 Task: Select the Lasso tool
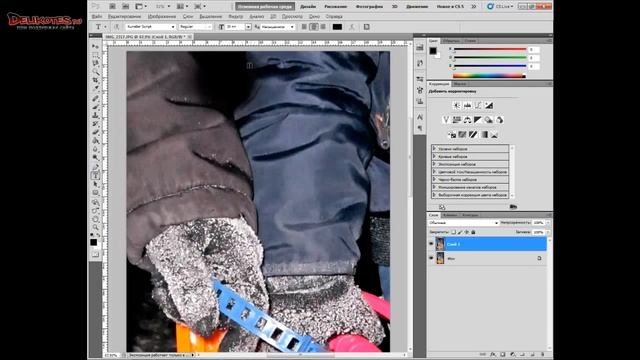[96, 63]
